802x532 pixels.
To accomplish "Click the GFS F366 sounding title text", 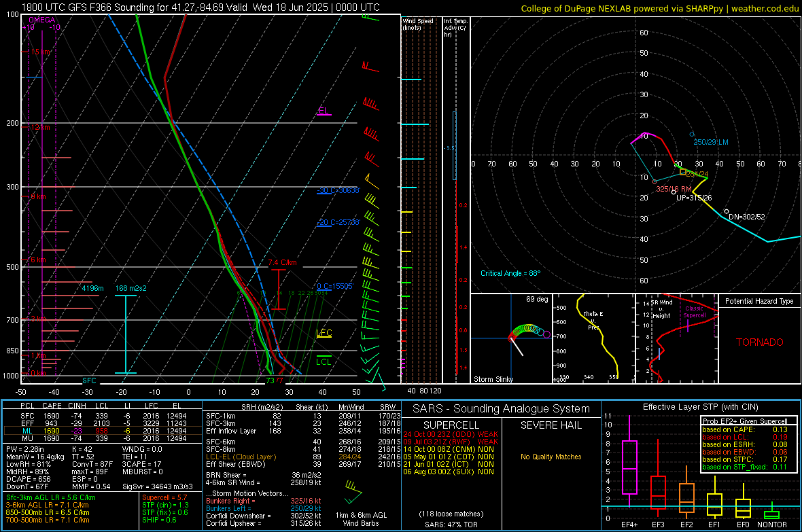I will pos(201,7).
